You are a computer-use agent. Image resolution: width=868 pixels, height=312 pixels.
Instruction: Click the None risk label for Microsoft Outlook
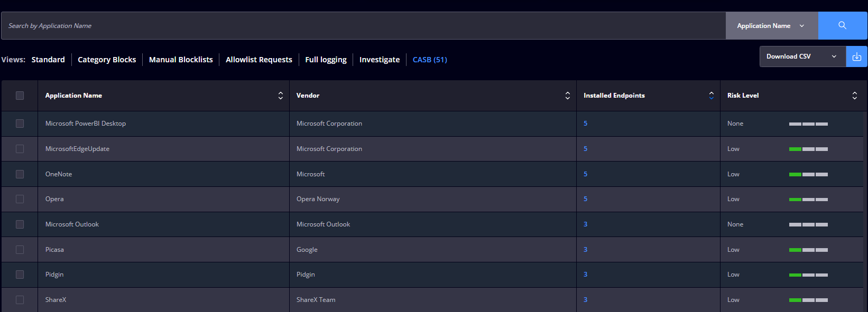(735, 224)
